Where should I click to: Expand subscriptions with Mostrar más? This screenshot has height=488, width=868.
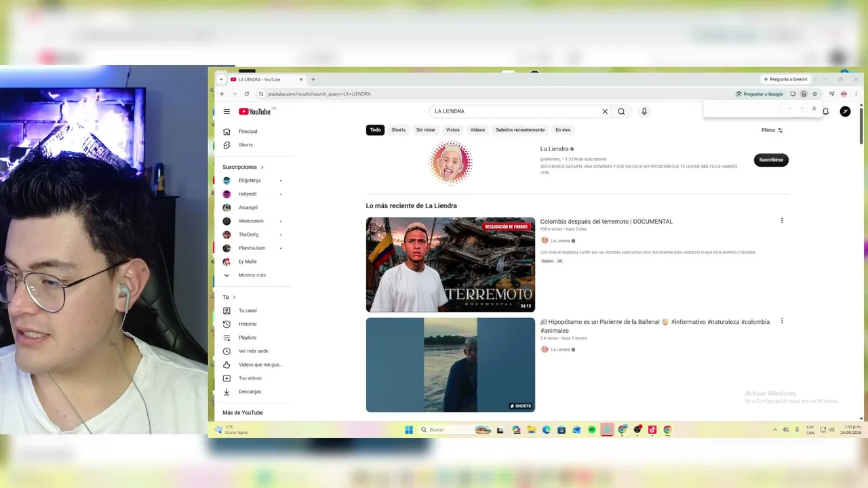click(252, 275)
